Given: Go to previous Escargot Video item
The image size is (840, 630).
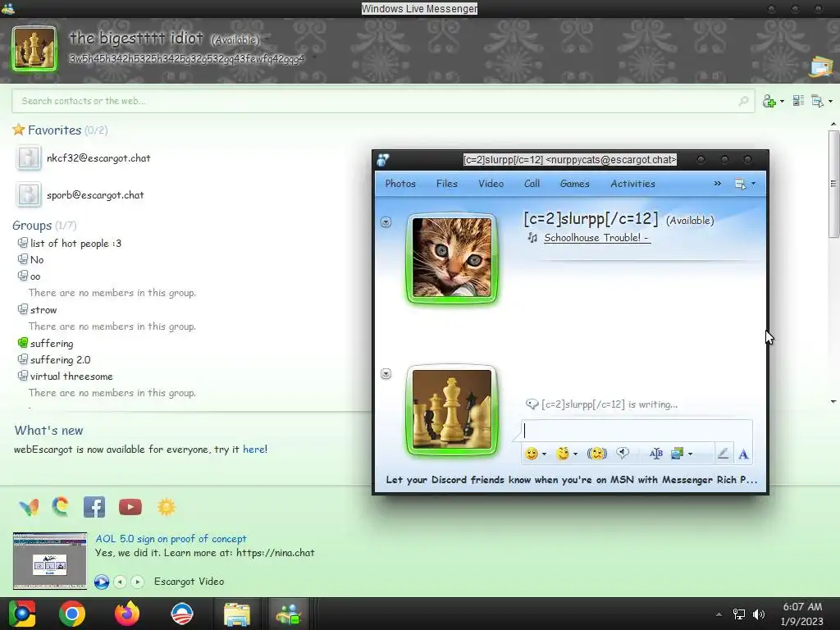Looking at the screenshot, I should point(121,582).
